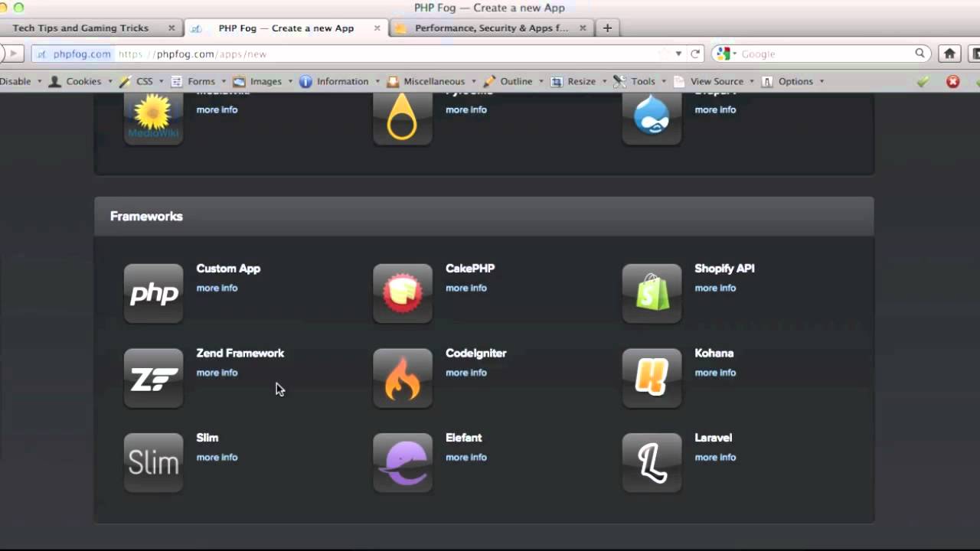This screenshot has width=980, height=551.
Task: Pick the Laravel L icon
Action: click(652, 462)
